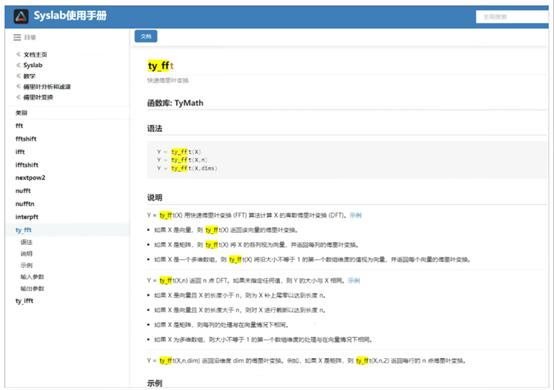Click the ty_fft page title heading
The image size is (554, 390).
click(x=161, y=66)
